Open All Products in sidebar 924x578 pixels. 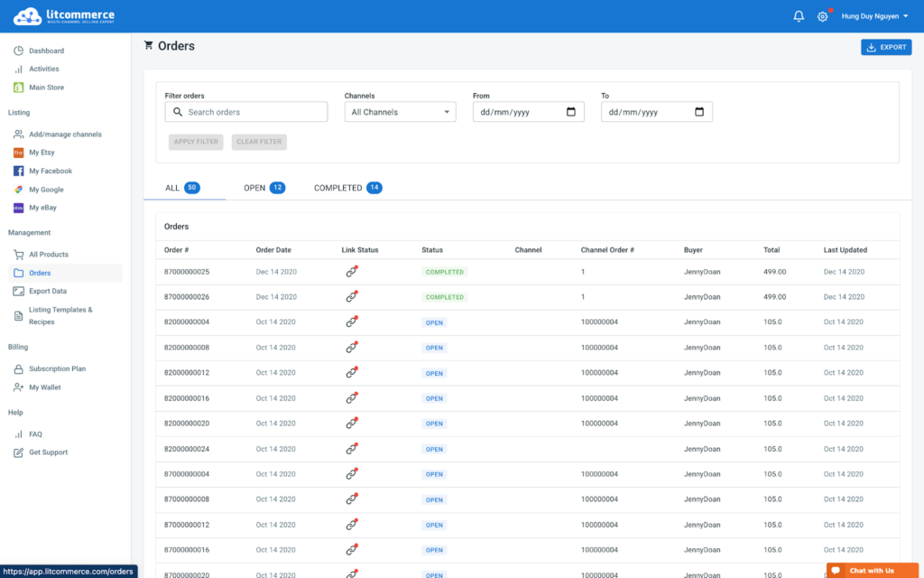coord(49,255)
